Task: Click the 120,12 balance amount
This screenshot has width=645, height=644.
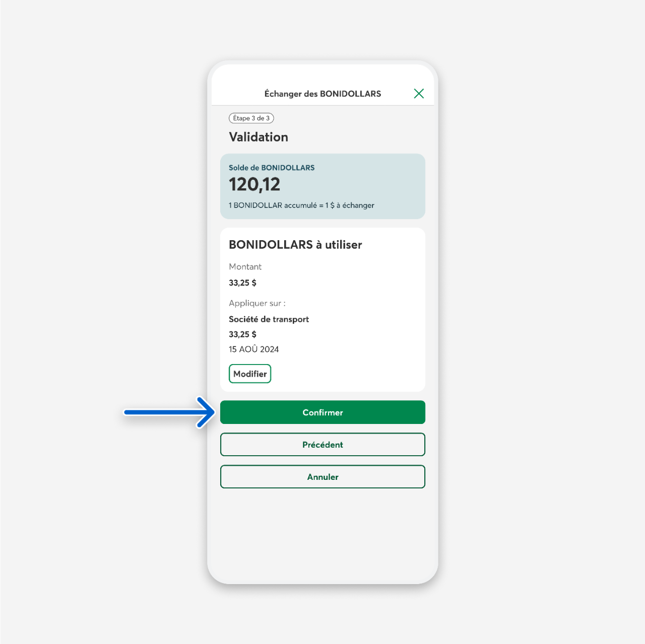Action: 254,184
